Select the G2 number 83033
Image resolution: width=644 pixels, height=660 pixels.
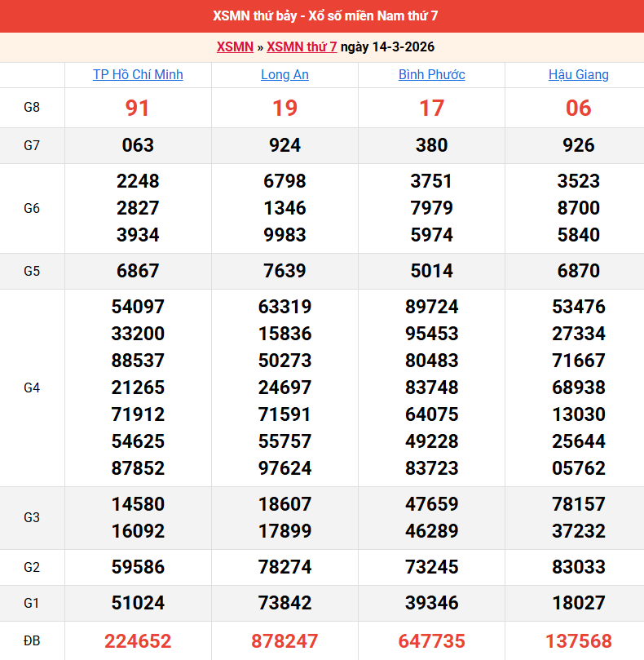pos(578,567)
